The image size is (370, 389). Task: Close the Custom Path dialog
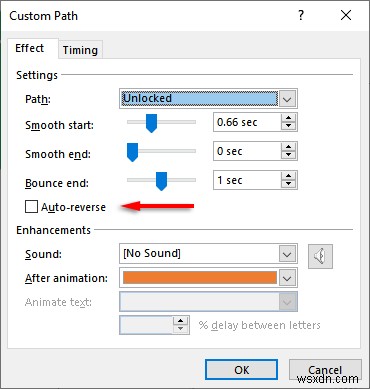[x=346, y=15]
